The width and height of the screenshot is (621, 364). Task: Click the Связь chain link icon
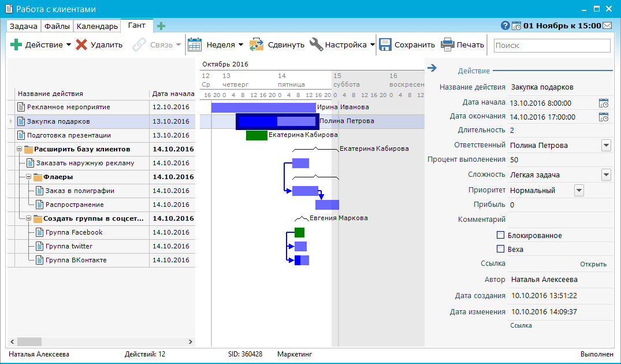pos(139,44)
